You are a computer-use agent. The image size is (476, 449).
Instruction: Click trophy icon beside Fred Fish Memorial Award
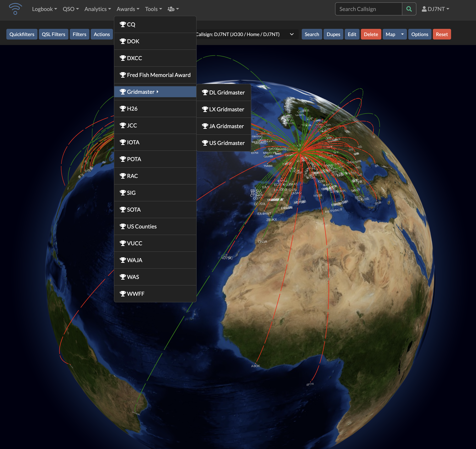[x=123, y=75]
